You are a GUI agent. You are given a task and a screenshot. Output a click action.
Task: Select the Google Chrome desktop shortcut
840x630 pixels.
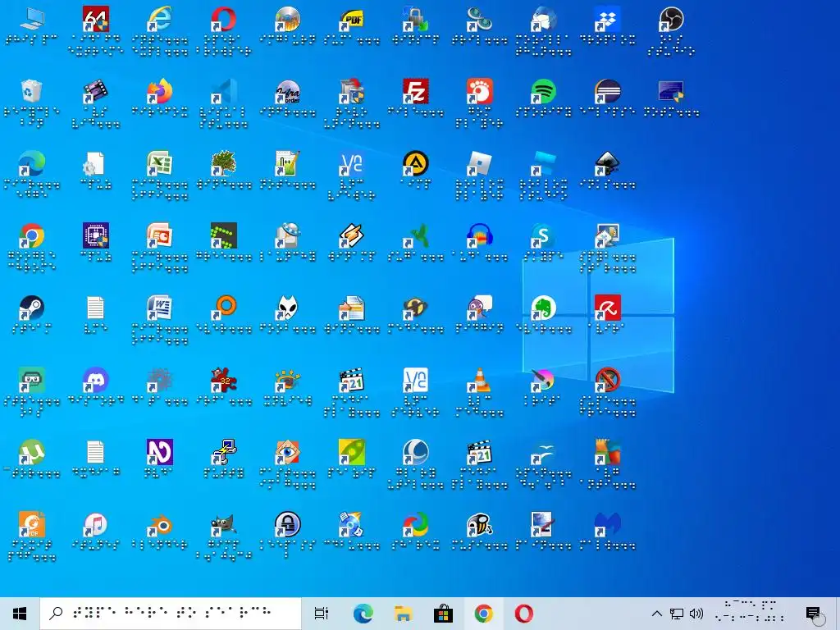tap(32, 235)
